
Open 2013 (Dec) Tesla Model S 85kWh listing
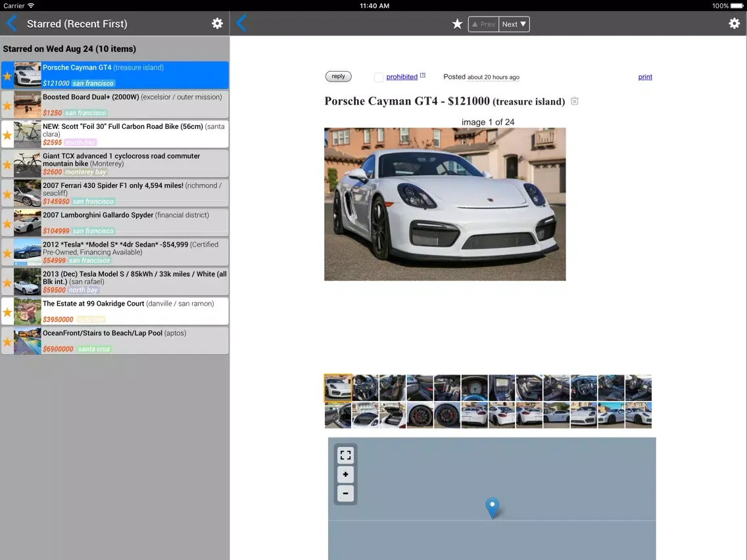(x=115, y=282)
